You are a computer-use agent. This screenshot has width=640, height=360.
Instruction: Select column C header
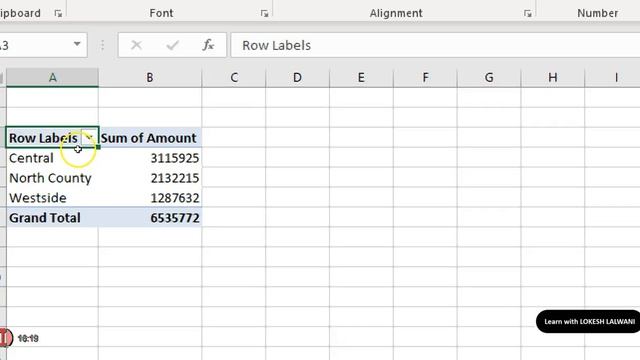[x=234, y=78]
